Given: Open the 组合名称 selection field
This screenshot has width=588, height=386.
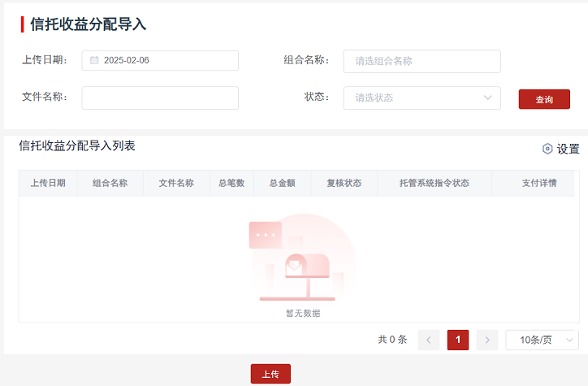Looking at the screenshot, I should click(x=422, y=61).
